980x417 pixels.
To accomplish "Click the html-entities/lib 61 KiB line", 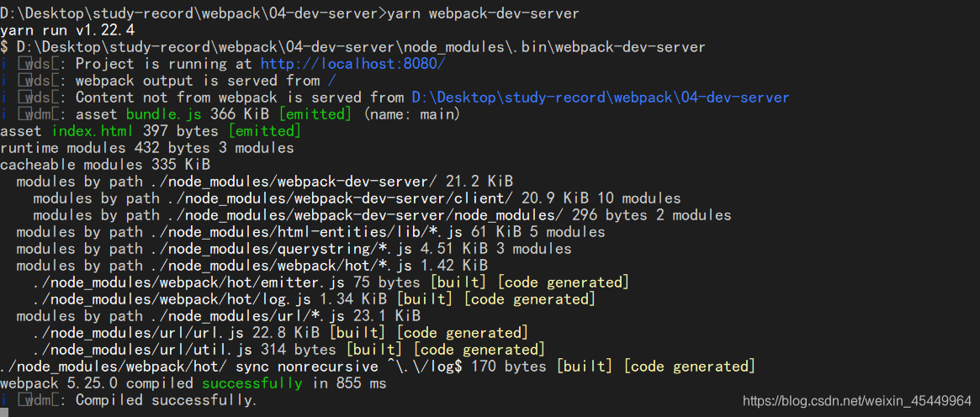I will coord(310,232).
